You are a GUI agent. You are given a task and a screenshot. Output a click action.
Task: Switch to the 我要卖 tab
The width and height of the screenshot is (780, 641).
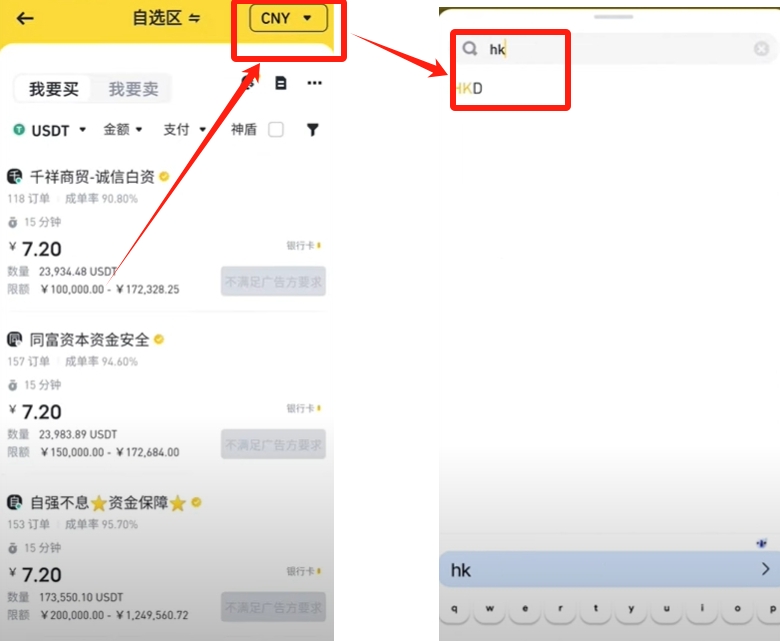click(133, 89)
